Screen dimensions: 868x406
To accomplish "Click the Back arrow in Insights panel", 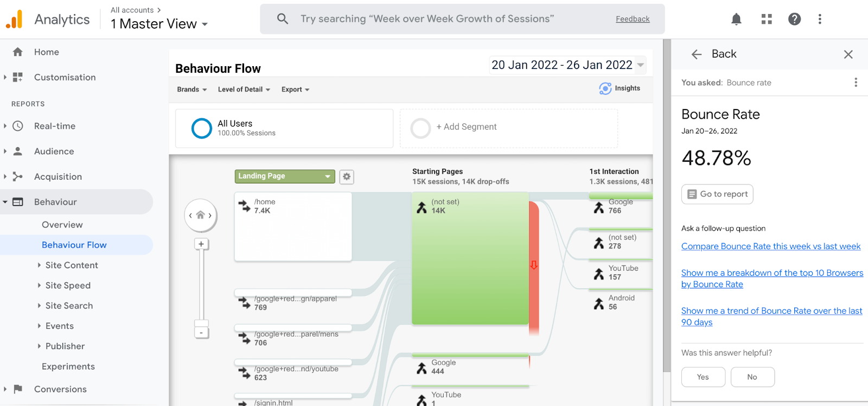I will click(697, 54).
